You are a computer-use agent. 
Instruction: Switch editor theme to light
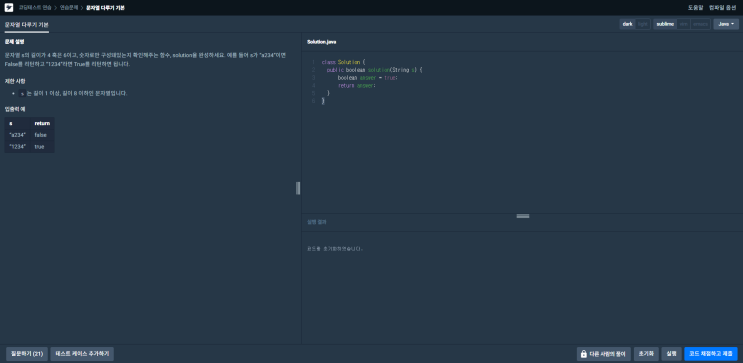click(x=643, y=24)
